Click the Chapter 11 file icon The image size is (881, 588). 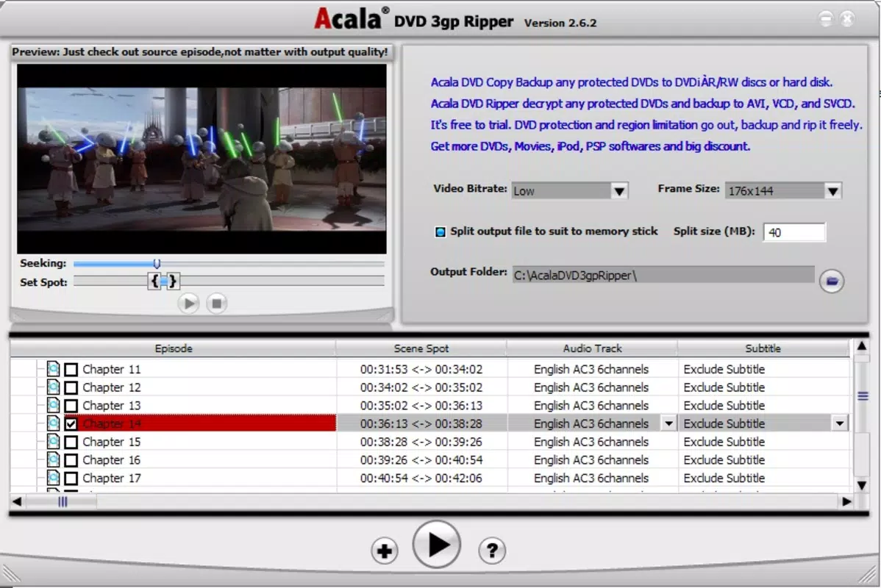click(53, 368)
